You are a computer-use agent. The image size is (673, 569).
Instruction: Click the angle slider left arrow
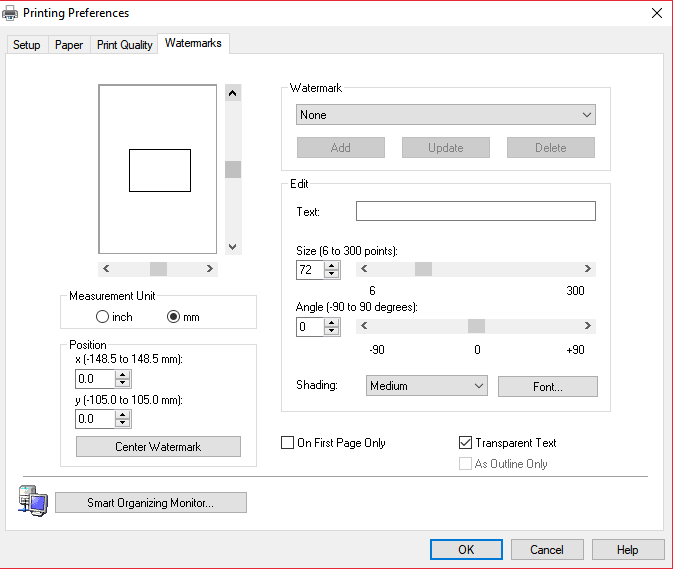[x=364, y=326]
